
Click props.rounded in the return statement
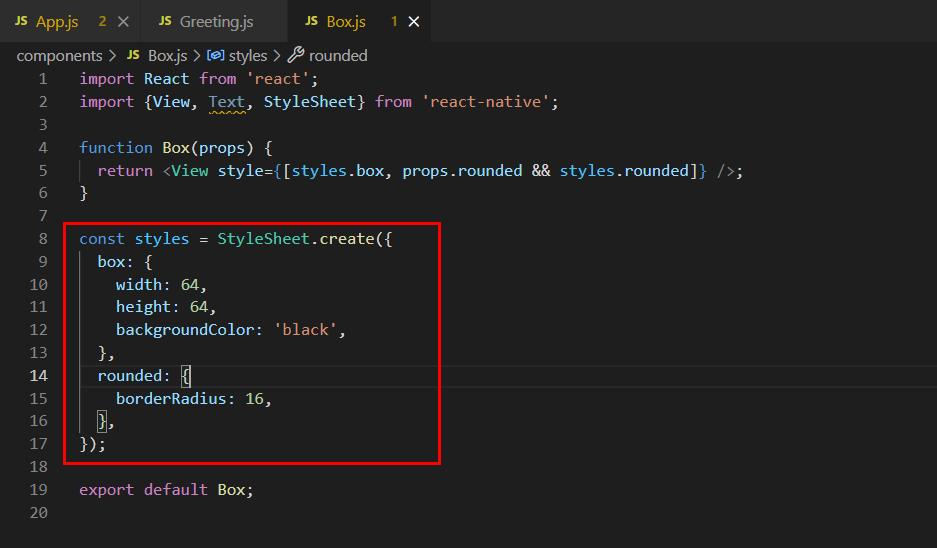[462, 171]
